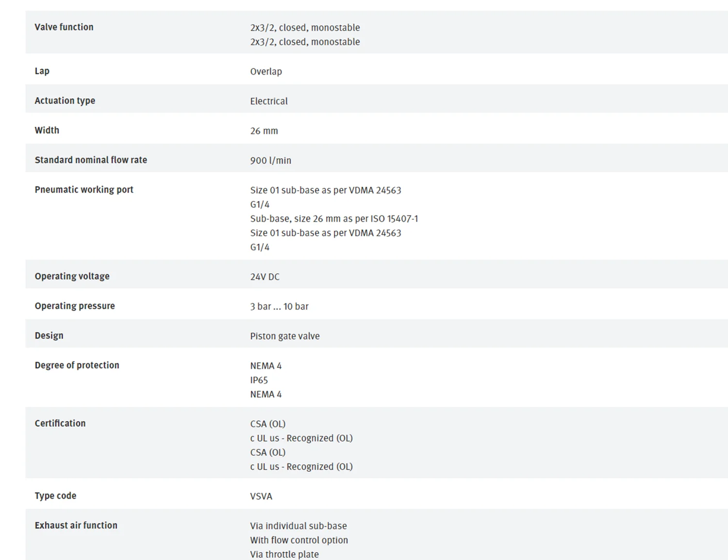Click the Exhaust air function label
728x560 pixels.
point(76,526)
